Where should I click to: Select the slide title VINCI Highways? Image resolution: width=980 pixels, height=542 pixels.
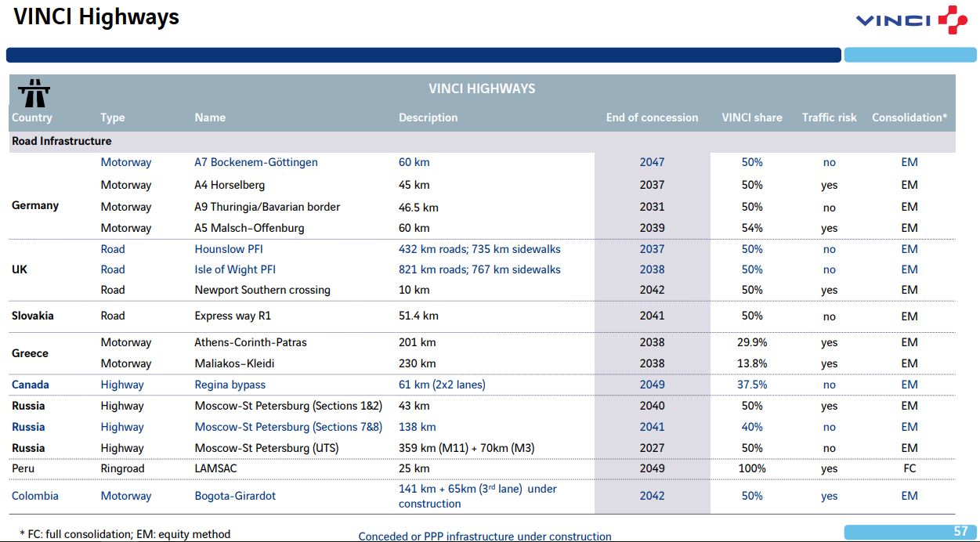click(x=96, y=16)
